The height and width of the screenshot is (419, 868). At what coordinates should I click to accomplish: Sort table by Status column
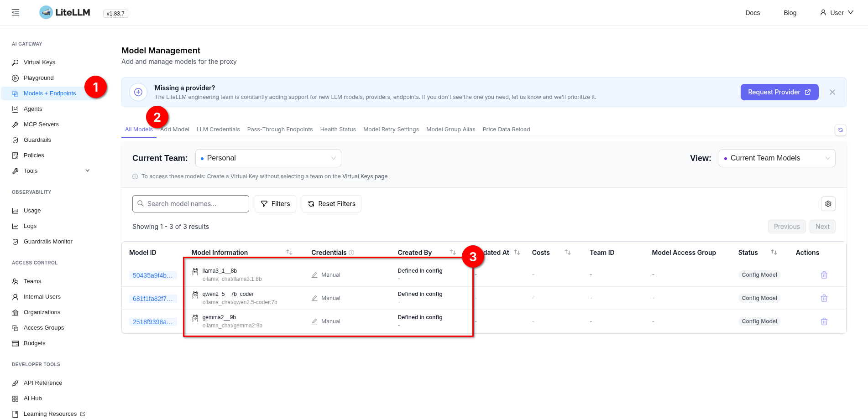(774, 252)
